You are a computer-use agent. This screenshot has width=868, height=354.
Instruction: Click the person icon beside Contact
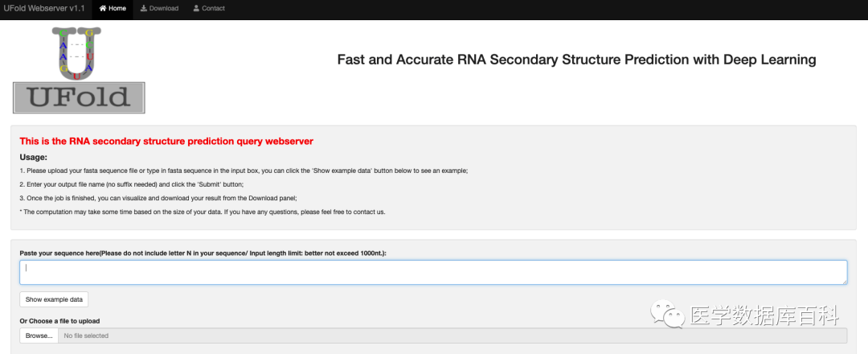click(x=197, y=9)
